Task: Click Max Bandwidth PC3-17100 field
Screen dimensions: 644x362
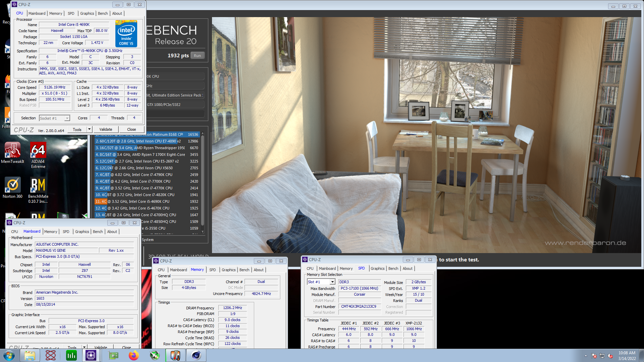Action: point(360,288)
